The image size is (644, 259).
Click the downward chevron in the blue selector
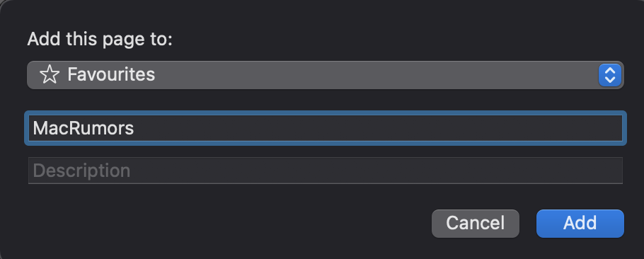[610, 80]
